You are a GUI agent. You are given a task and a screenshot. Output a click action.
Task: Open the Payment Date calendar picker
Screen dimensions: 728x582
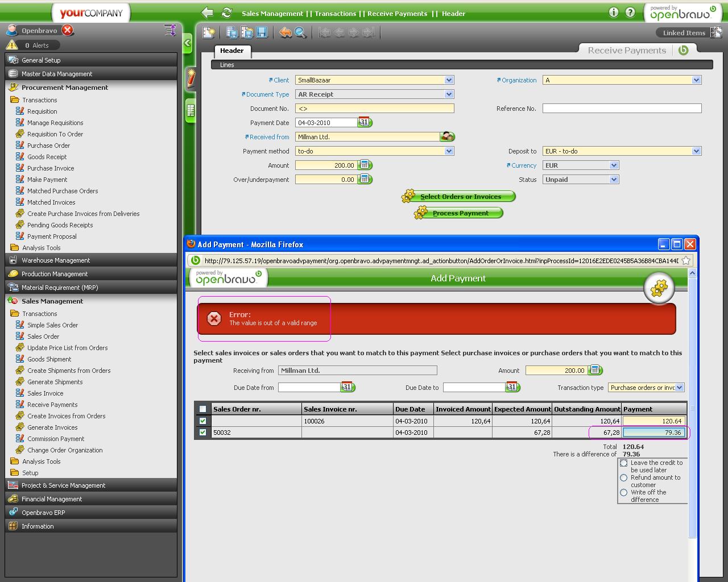point(364,122)
